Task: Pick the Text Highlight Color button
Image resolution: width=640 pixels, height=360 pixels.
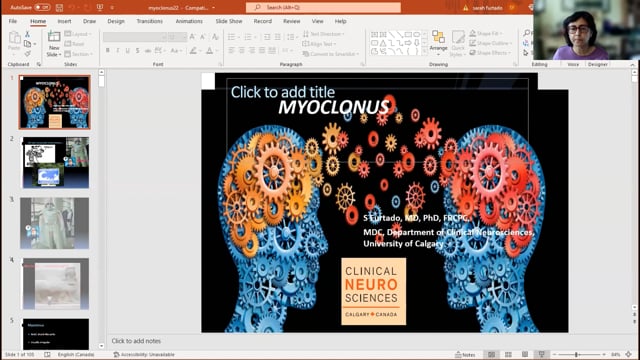Action: pyautogui.click(x=193, y=51)
